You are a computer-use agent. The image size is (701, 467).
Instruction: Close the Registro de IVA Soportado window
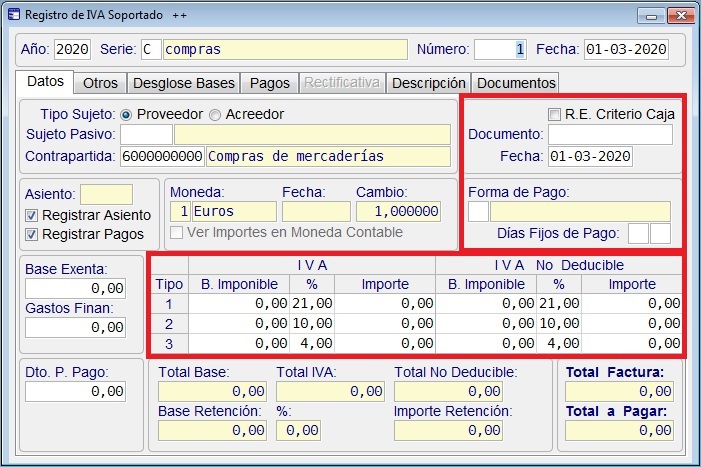pos(679,16)
